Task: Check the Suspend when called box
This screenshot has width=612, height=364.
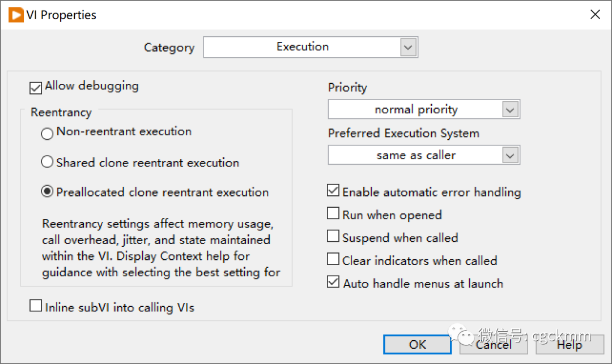Action: 334,237
